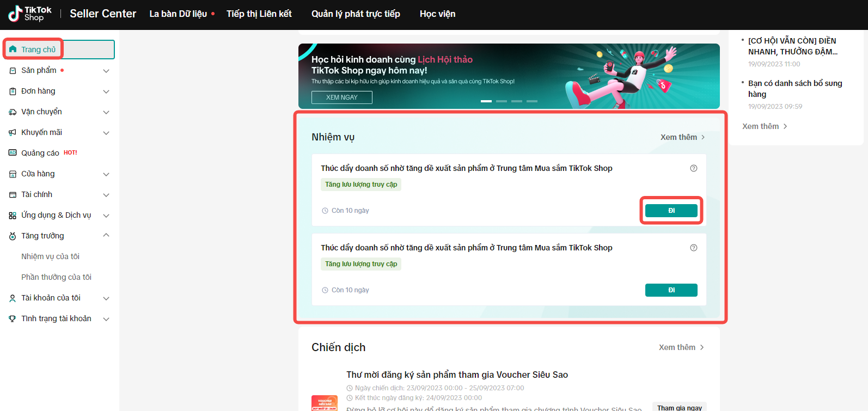Click the help icon on second task card
Screen dimensions: 868x411
click(694, 248)
